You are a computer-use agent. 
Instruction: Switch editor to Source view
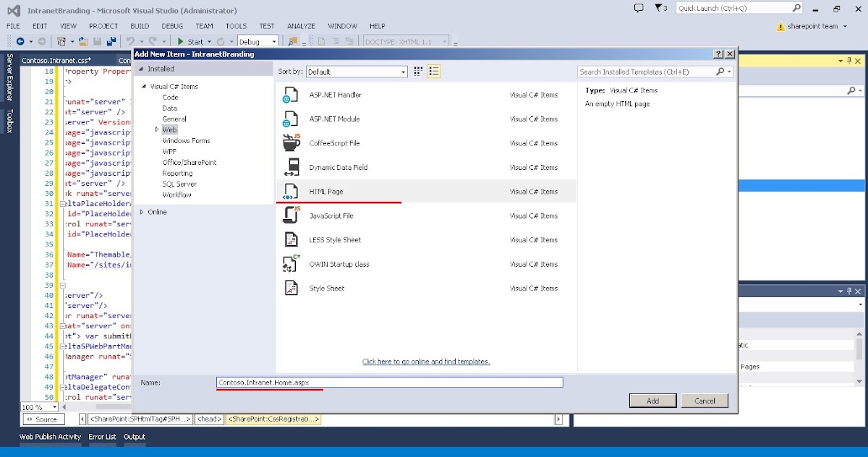(43, 419)
